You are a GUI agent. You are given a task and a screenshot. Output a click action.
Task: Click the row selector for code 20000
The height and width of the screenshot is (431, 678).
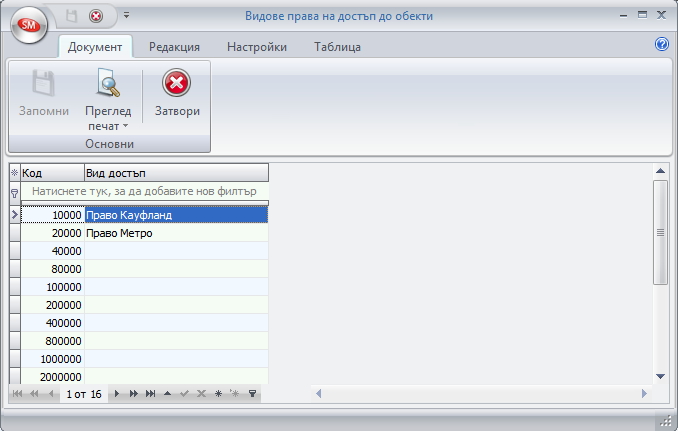pyautogui.click(x=15, y=233)
